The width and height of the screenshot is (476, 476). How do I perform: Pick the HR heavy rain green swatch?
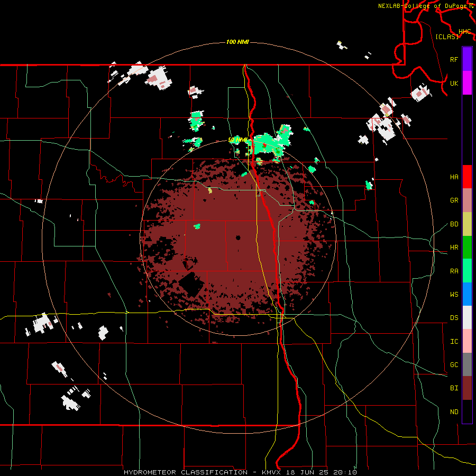(x=467, y=247)
